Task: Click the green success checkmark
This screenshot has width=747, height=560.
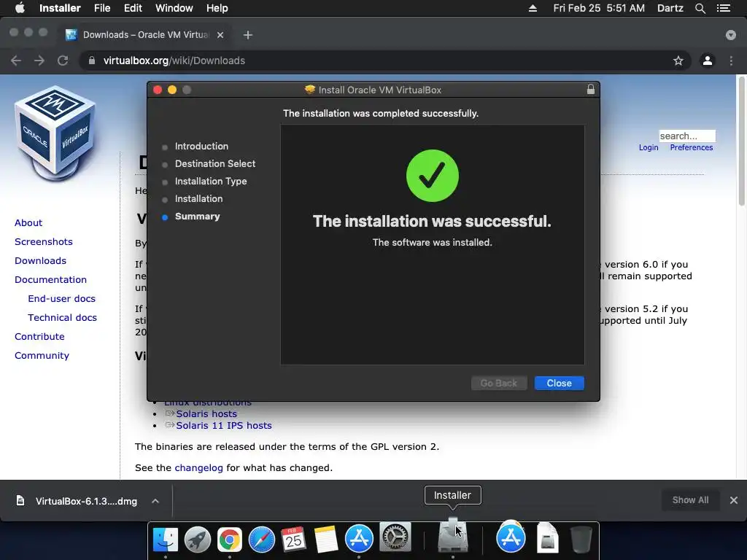Action: pos(432,176)
